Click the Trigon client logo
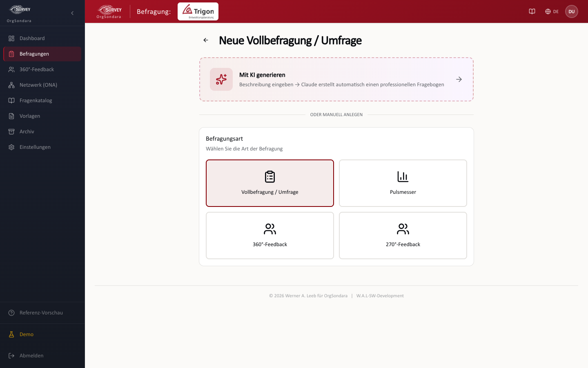This screenshot has width=588, height=368. [198, 11]
